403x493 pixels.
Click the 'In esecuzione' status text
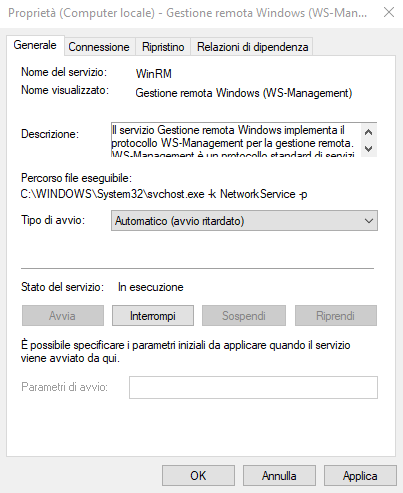(151, 287)
